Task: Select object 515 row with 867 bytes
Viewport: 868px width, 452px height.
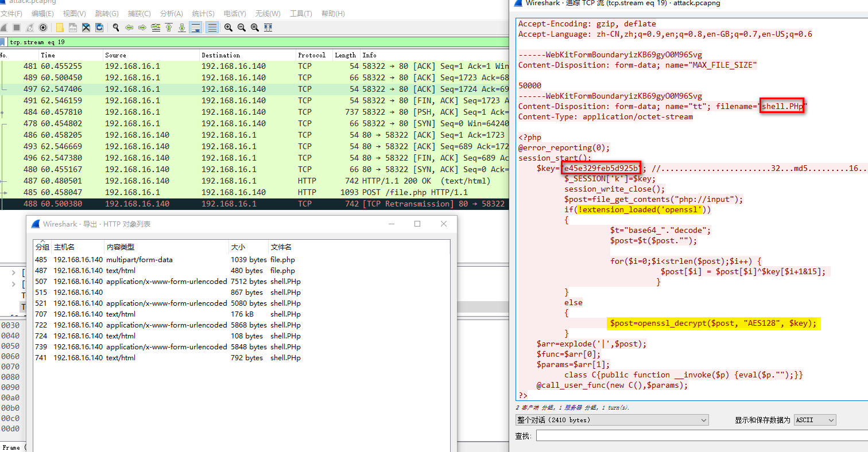Action: (x=242, y=293)
